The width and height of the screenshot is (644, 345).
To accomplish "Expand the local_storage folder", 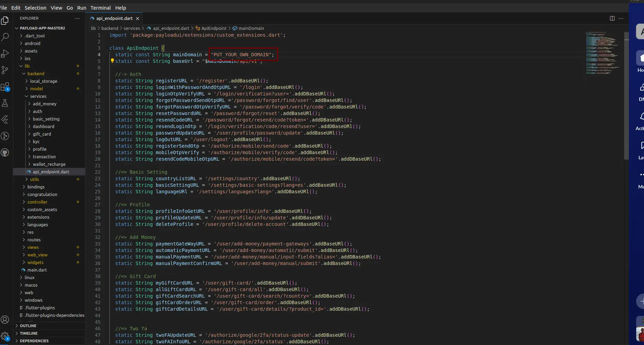I will coord(27,81).
